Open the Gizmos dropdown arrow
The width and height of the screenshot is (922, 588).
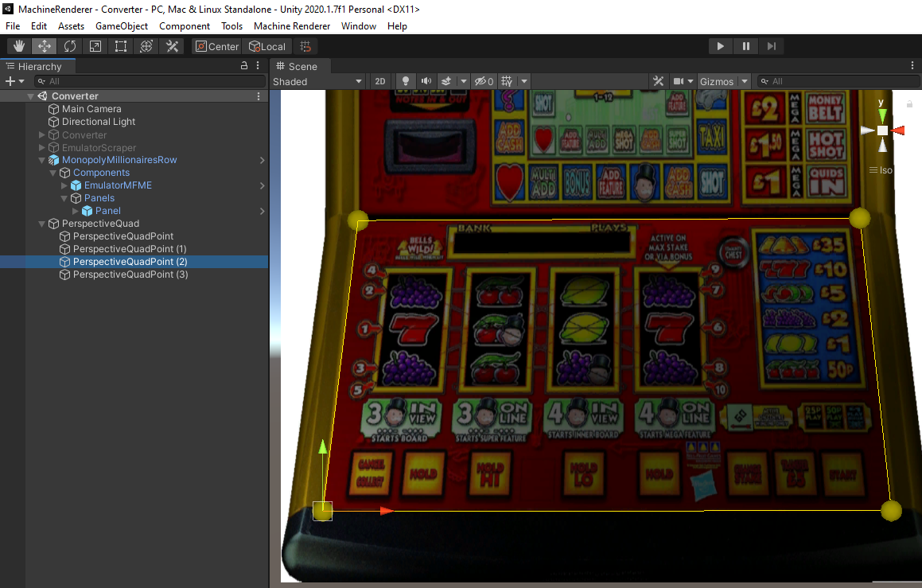pyautogui.click(x=745, y=81)
